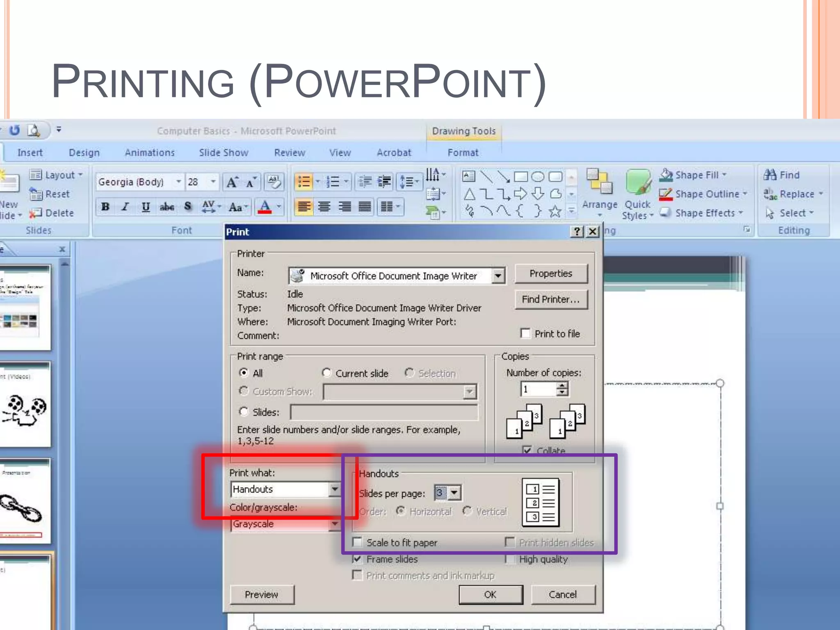Switch to the Slide Show tab
The image size is (840, 630).
tap(224, 153)
